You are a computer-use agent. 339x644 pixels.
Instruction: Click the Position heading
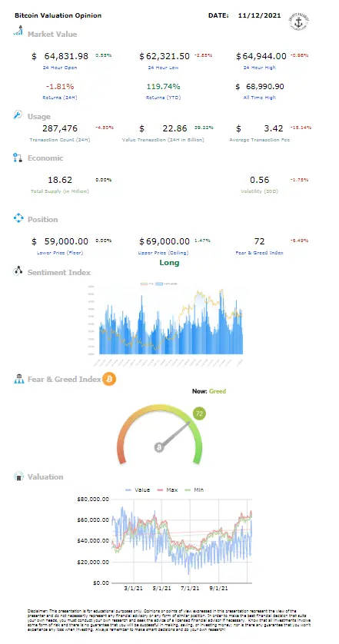[x=43, y=219]
